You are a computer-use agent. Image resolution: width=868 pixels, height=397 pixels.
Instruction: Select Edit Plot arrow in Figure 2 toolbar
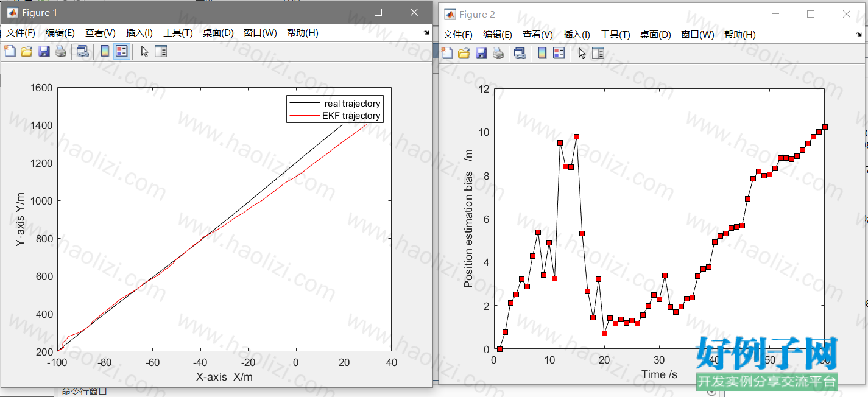point(582,53)
